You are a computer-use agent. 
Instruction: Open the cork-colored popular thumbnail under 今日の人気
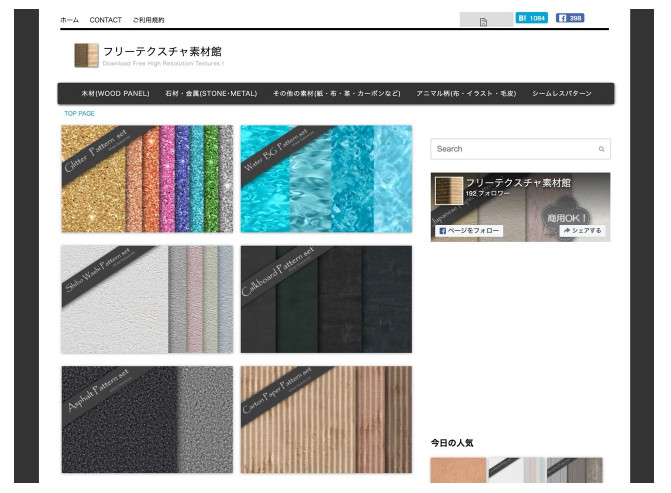(458, 470)
